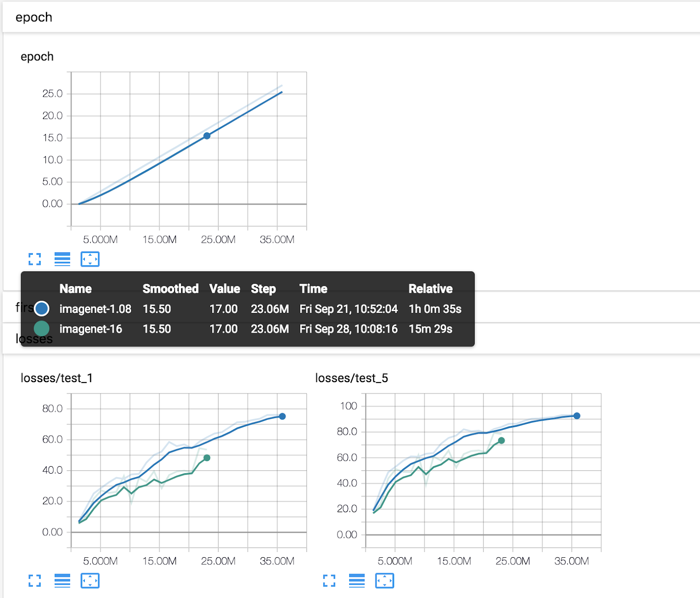
Task: Collapse the epoch section header
Action: [x=34, y=18]
